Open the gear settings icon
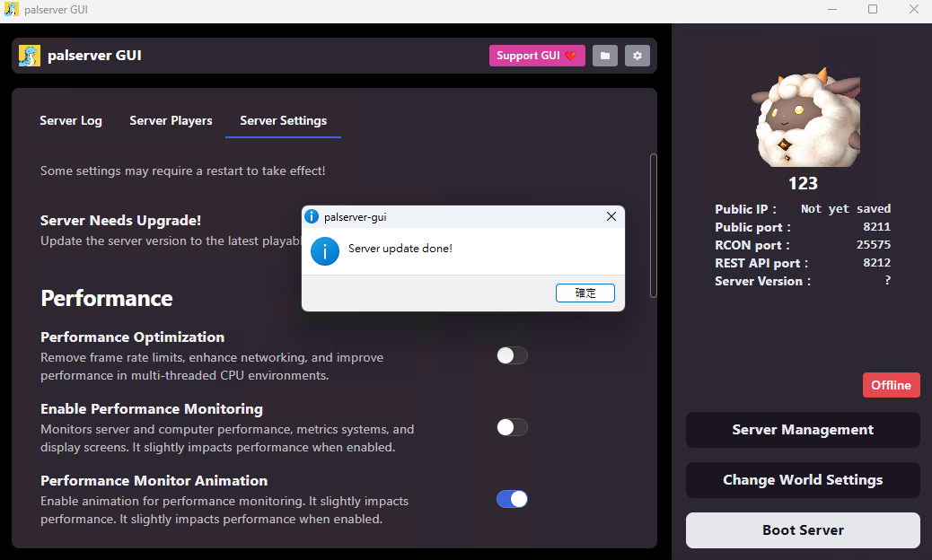This screenshot has height=560, width=932. click(637, 56)
